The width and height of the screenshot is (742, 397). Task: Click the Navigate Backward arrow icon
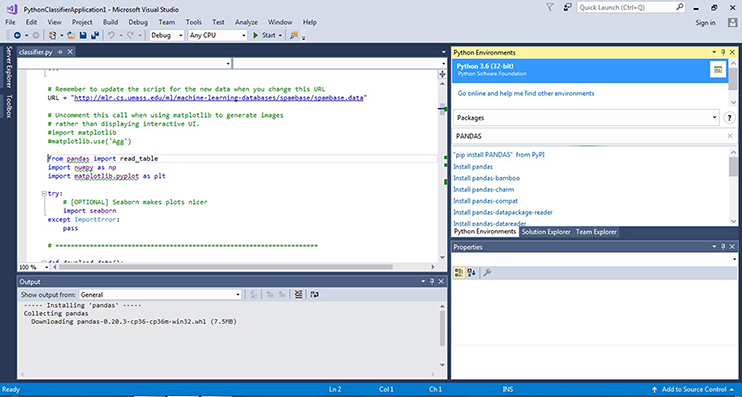click(x=17, y=35)
